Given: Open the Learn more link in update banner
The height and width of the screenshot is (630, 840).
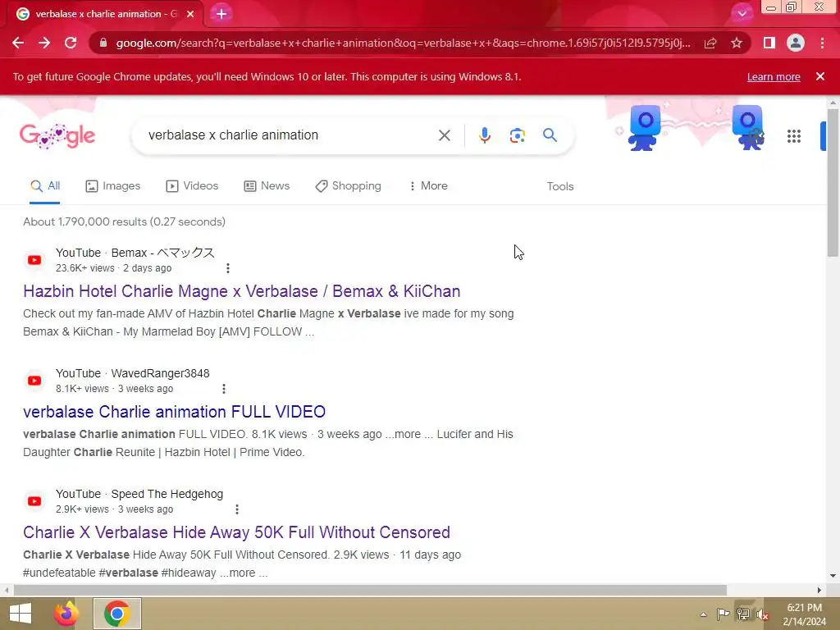Looking at the screenshot, I should pos(774,76).
